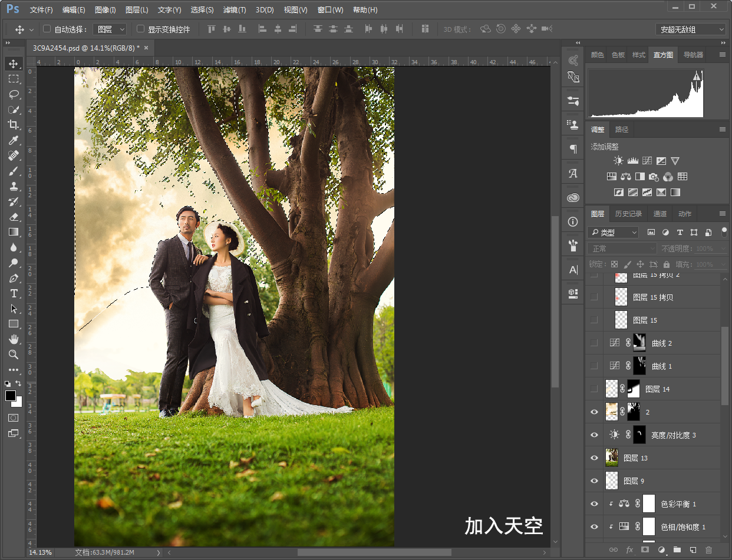Screen dimensions: 732x560
Task: Open the 正常 blend mode dropdown
Action: [622, 248]
